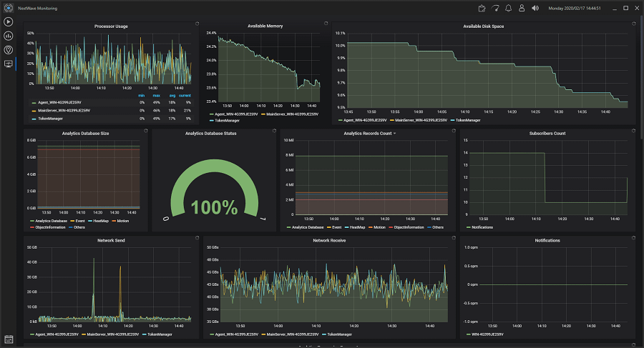Select the monitoring screen icon in sidebar

9,64
